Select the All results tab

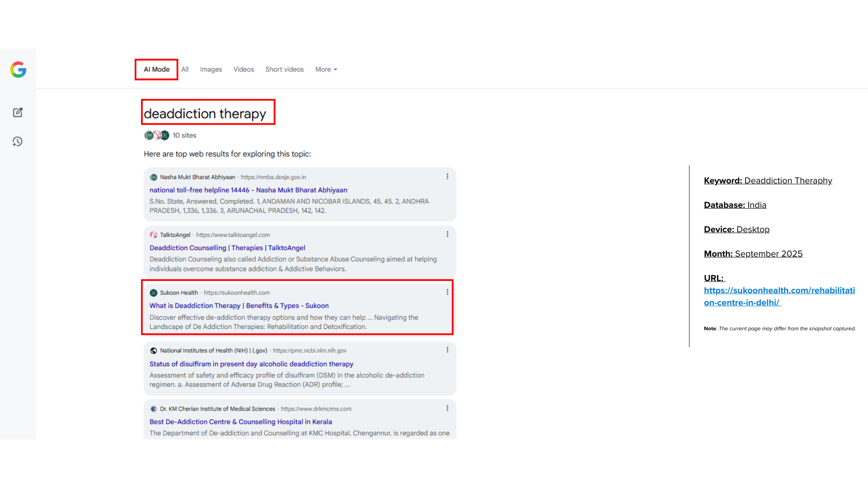185,70
